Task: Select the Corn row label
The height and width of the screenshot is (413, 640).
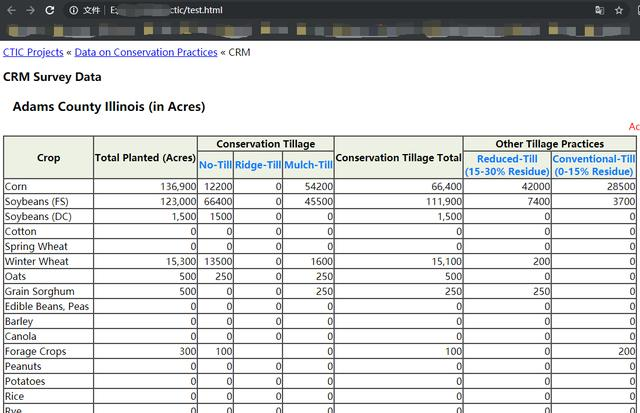Action: pyautogui.click(x=16, y=187)
